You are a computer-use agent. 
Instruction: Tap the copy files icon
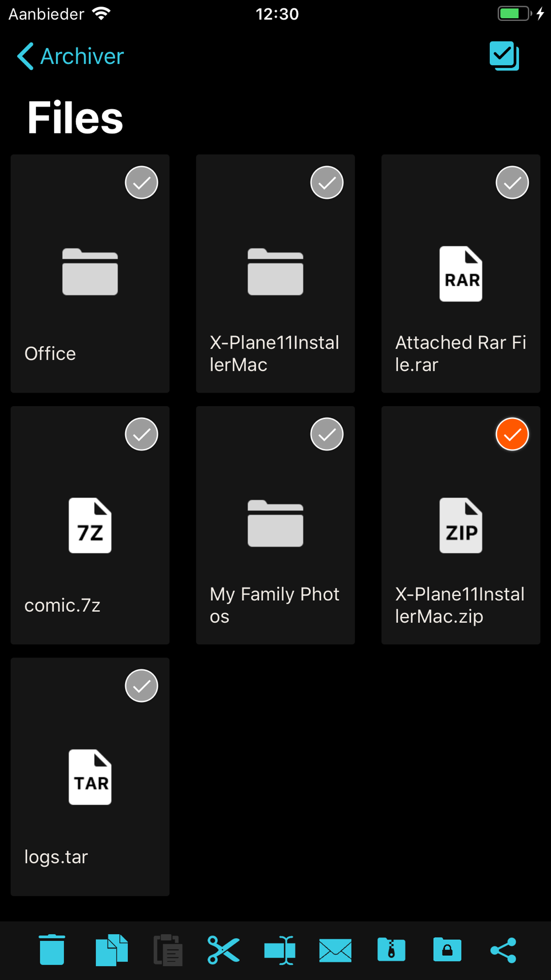coord(112,950)
